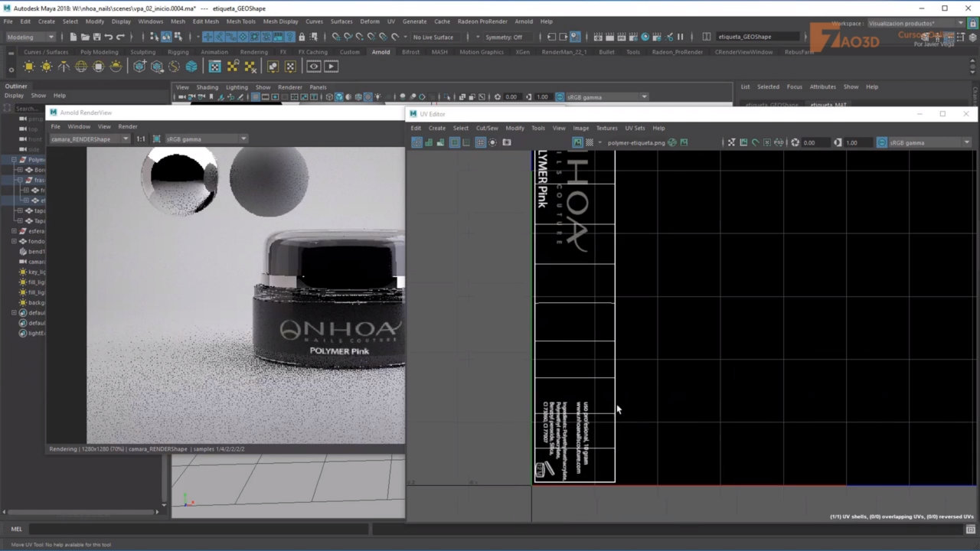This screenshot has width=980, height=551.
Task: Open sRGB gamma dropdown in Arnold RenderView
Action: (x=205, y=139)
